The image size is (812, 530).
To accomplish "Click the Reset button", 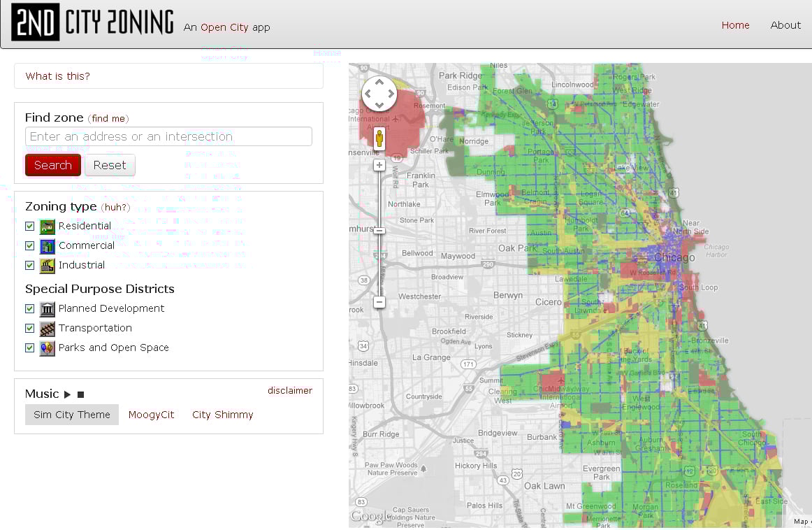I will pos(110,165).
